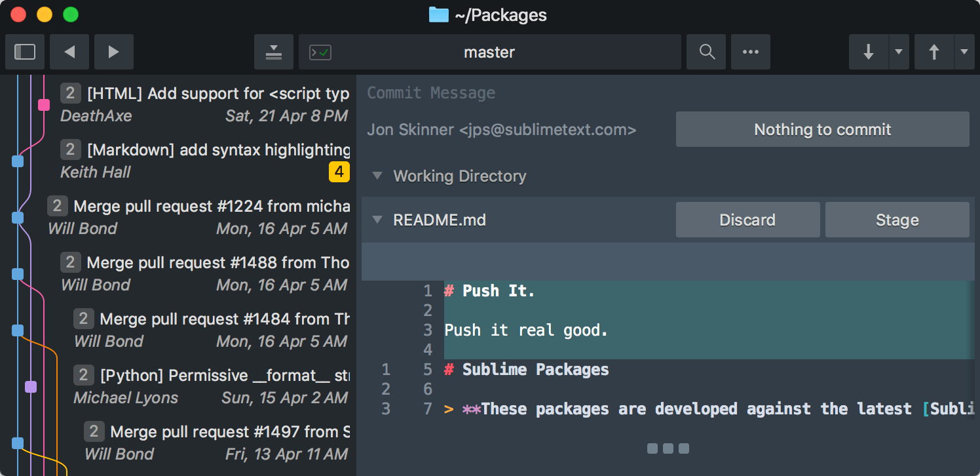Open the stash changes tool
Image resolution: width=980 pixels, height=476 pixels.
[x=274, y=52]
